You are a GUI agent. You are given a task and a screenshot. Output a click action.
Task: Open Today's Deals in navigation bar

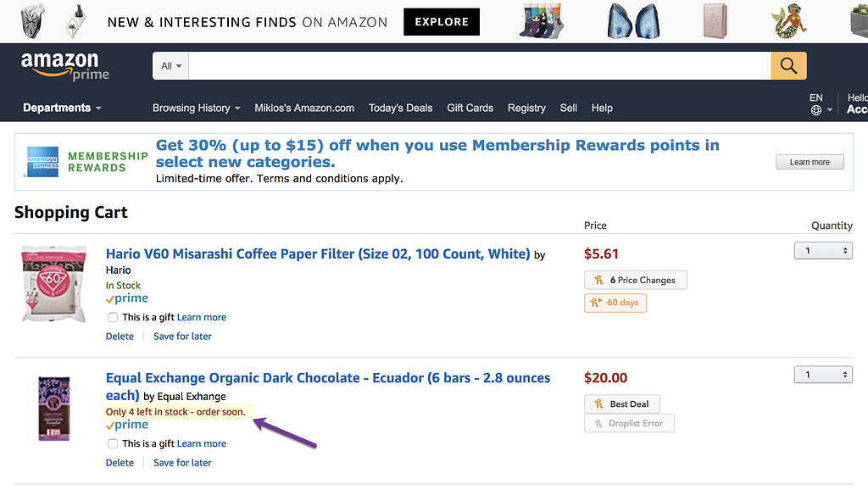[x=400, y=108]
